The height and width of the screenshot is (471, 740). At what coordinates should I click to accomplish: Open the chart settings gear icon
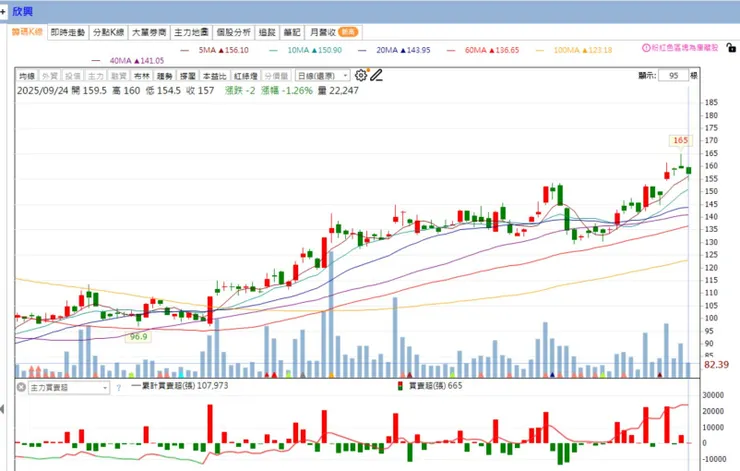pos(361,75)
